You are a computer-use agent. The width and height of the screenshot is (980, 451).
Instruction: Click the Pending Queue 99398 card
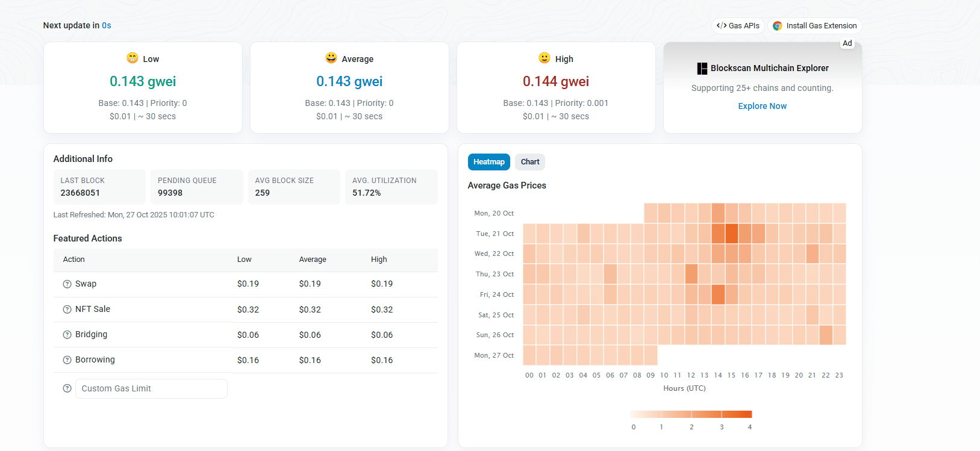click(x=196, y=187)
